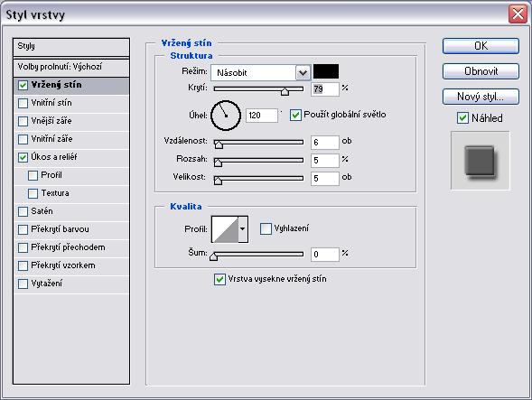Click the OK button
The width and height of the screenshot is (532, 400).
tap(481, 46)
